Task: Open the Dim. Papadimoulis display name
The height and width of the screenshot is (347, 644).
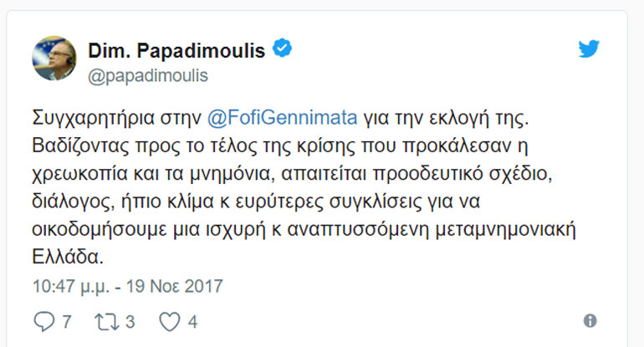Action: click(x=176, y=50)
